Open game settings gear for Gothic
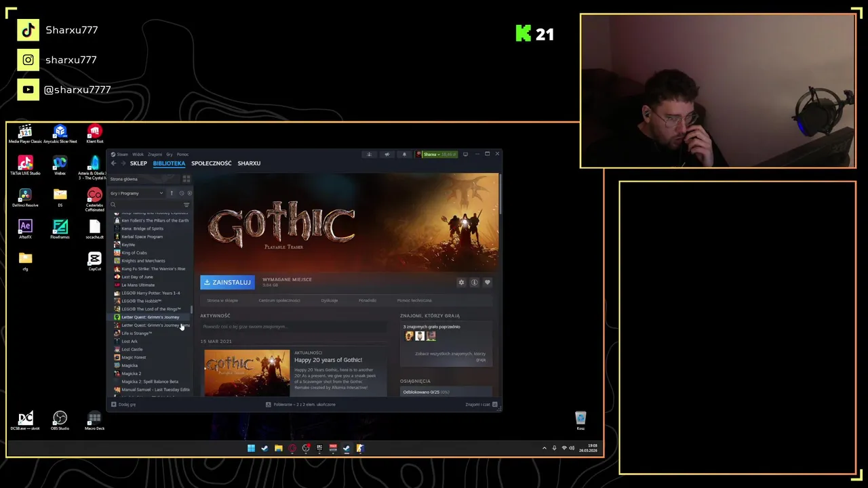 (461, 283)
